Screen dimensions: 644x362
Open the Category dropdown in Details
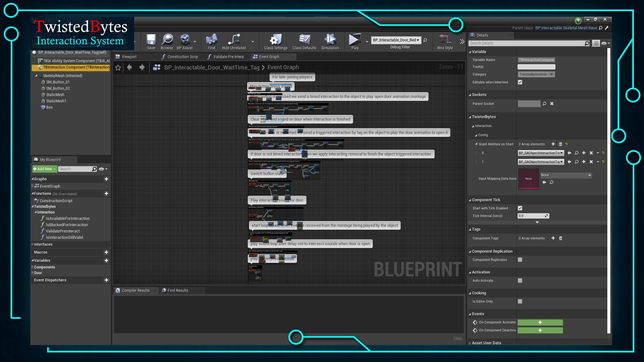536,74
